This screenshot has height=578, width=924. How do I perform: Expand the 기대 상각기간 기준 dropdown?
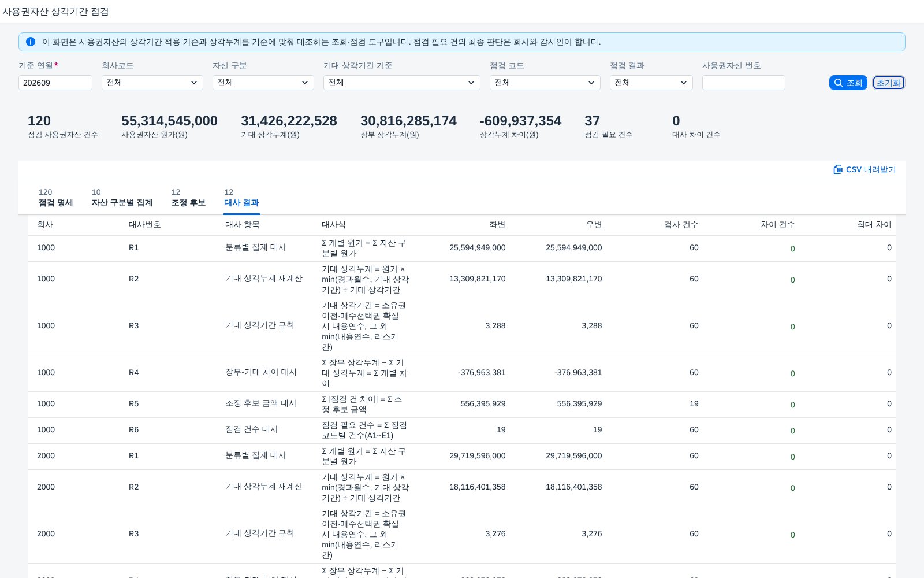[x=402, y=83]
